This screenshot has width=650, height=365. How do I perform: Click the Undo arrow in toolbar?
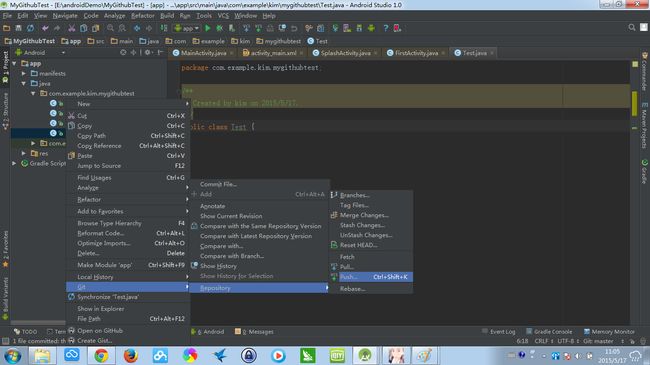tap(45, 28)
